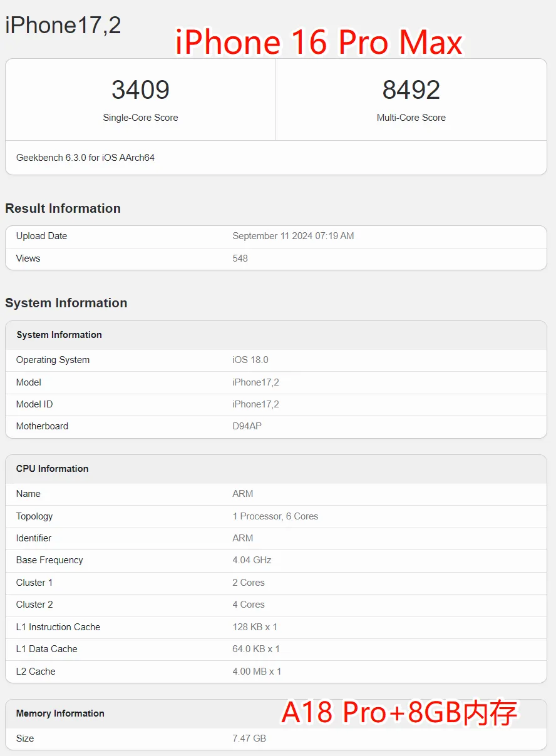Click the Cluster 2 label
This screenshot has width=556, height=756.
pyautogui.click(x=34, y=605)
